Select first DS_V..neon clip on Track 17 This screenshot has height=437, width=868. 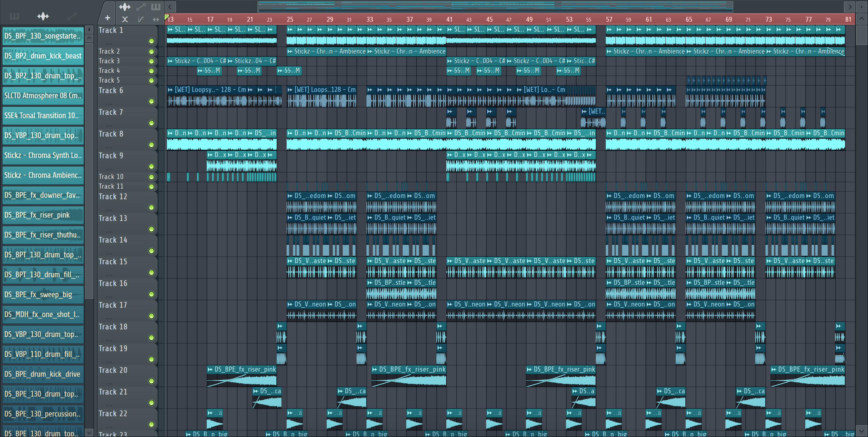307,310
